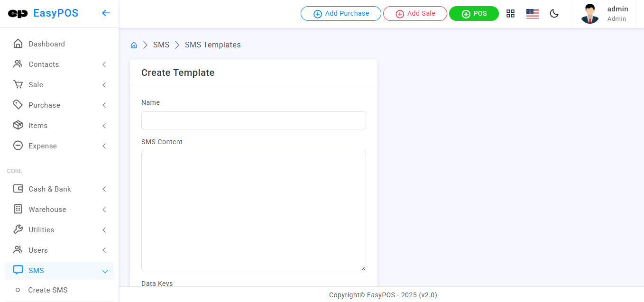
Task: Toggle dark mode with moon icon
Action: 554,14
